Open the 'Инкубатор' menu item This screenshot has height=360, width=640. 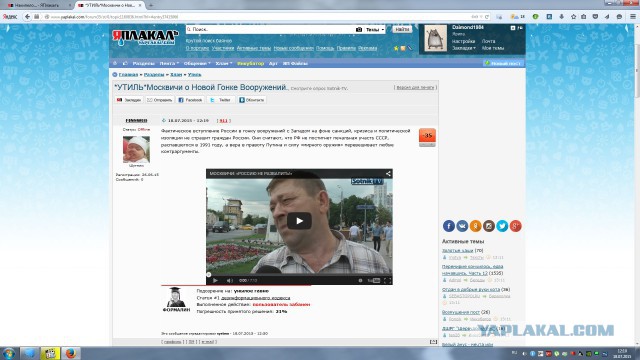pos(250,63)
